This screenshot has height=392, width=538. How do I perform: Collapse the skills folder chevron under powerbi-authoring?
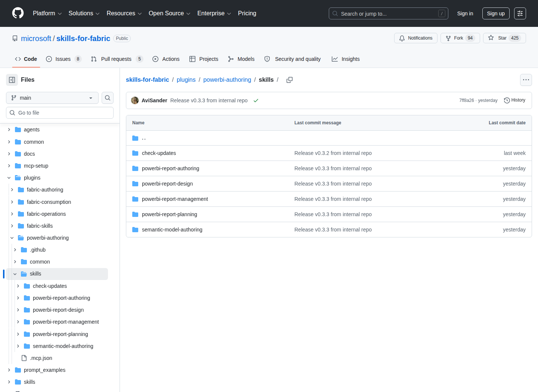click(15, 274)
